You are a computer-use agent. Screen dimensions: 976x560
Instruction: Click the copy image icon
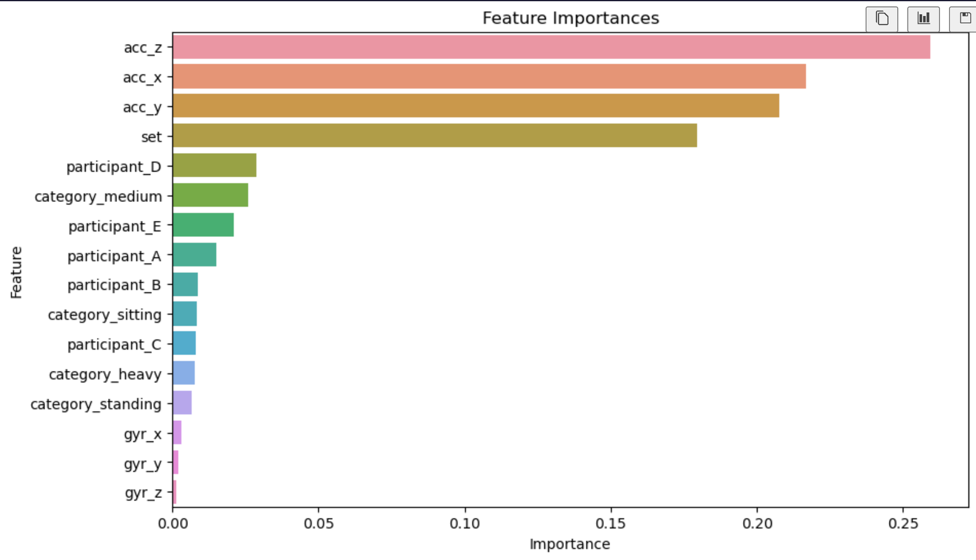coord(881,18)
